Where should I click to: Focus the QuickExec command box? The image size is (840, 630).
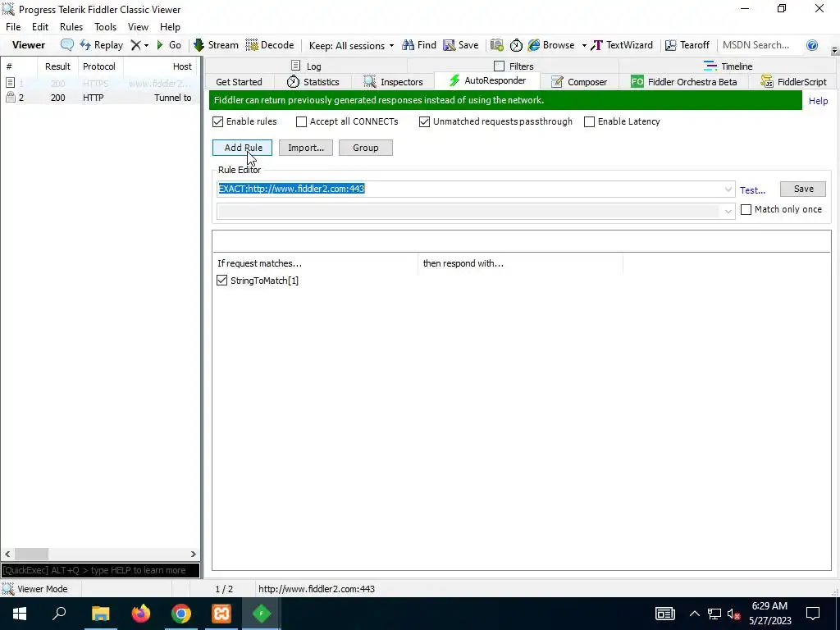pos(100,570)
